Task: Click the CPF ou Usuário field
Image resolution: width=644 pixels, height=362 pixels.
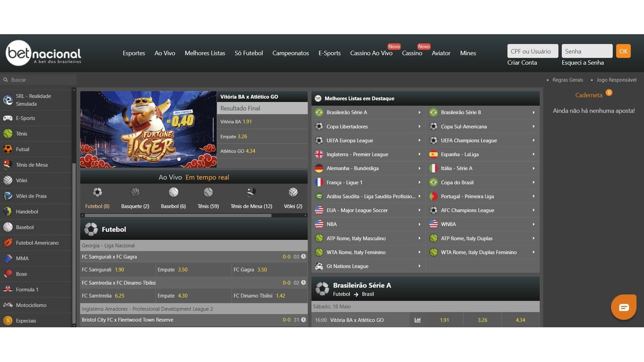Action: (533, 51)
